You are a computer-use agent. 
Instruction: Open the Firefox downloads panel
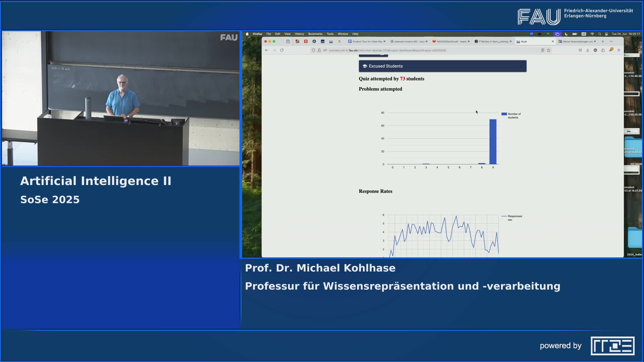pyautogui.click(x=588, y=50)
